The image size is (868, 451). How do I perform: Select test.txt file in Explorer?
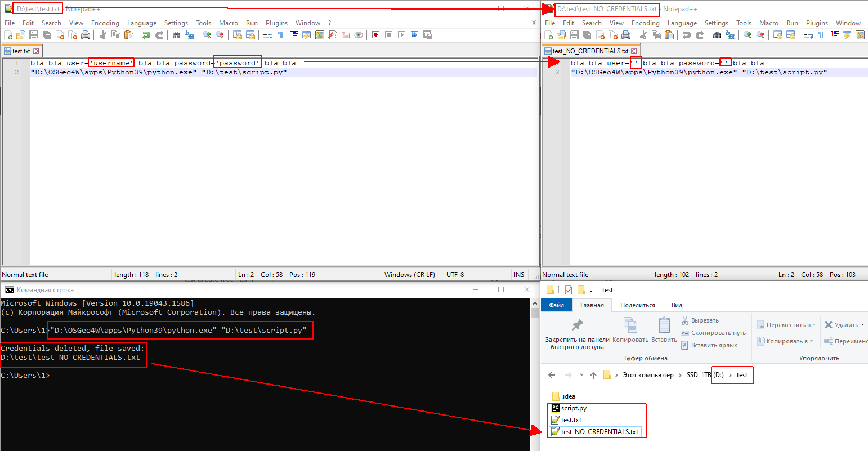[566, 420]
